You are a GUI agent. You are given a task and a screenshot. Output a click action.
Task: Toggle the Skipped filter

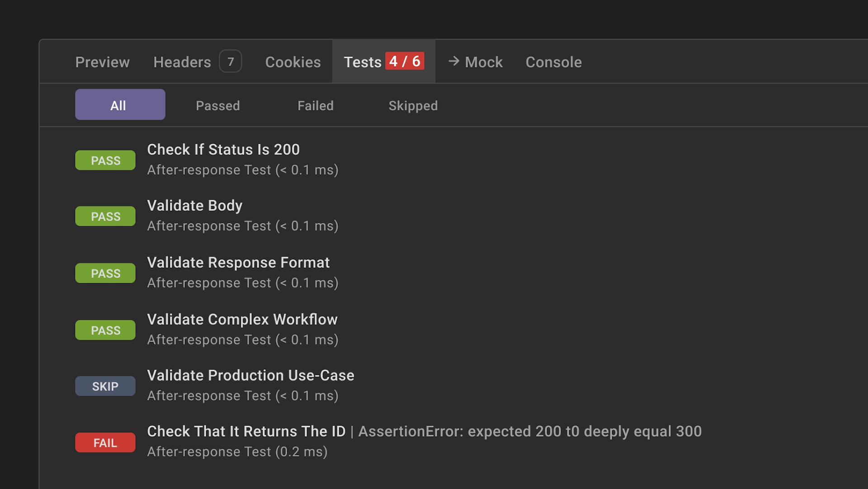click(x=412, y=105)
